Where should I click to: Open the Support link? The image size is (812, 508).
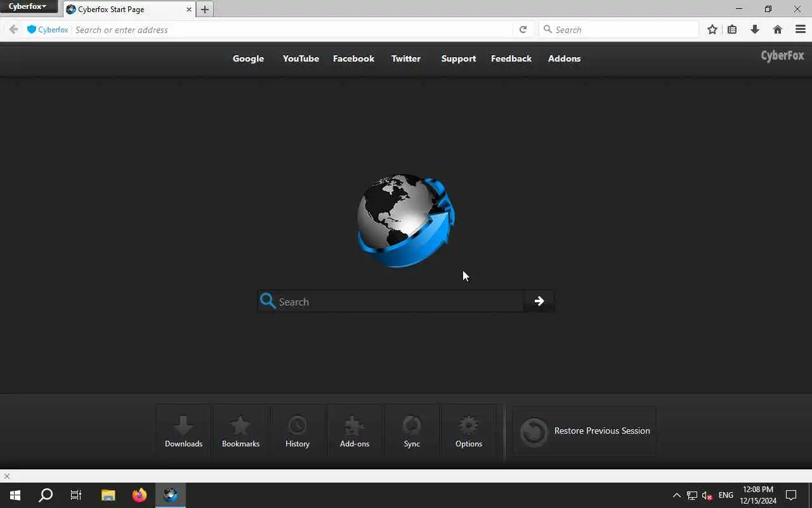tap(459, 58)
